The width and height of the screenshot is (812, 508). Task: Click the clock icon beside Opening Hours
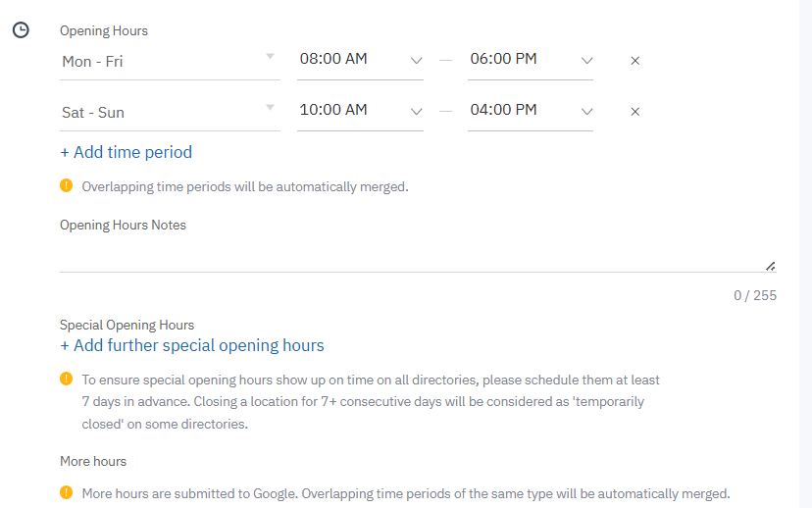click(20, 31)
